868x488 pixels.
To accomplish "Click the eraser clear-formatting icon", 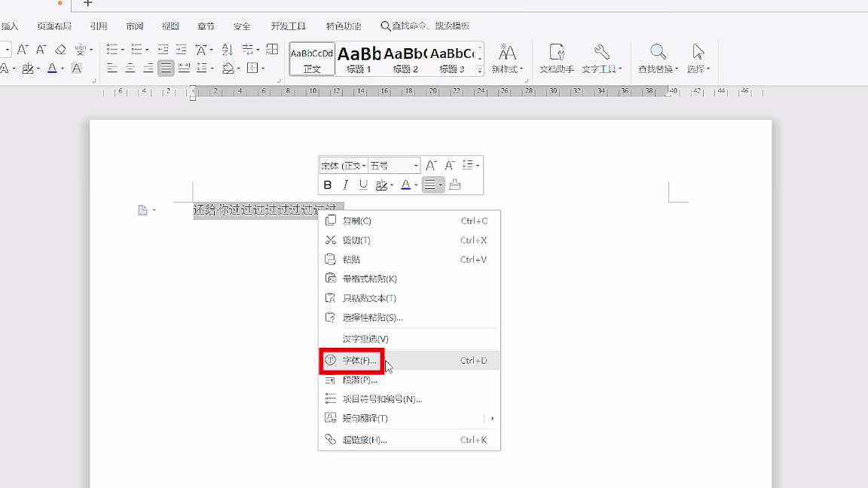I will pos(60,49).
